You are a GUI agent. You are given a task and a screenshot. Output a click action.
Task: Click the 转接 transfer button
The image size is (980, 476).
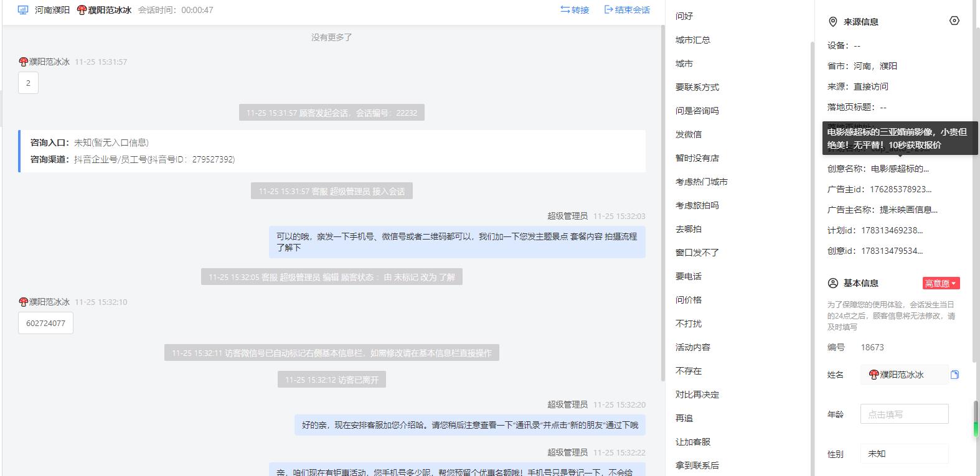tap(575, 10)
